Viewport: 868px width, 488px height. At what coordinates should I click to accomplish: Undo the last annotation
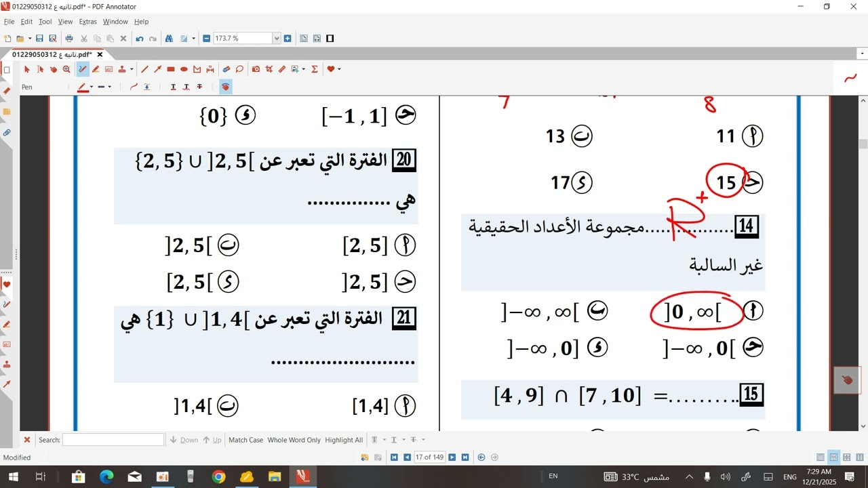click(140, 39)
